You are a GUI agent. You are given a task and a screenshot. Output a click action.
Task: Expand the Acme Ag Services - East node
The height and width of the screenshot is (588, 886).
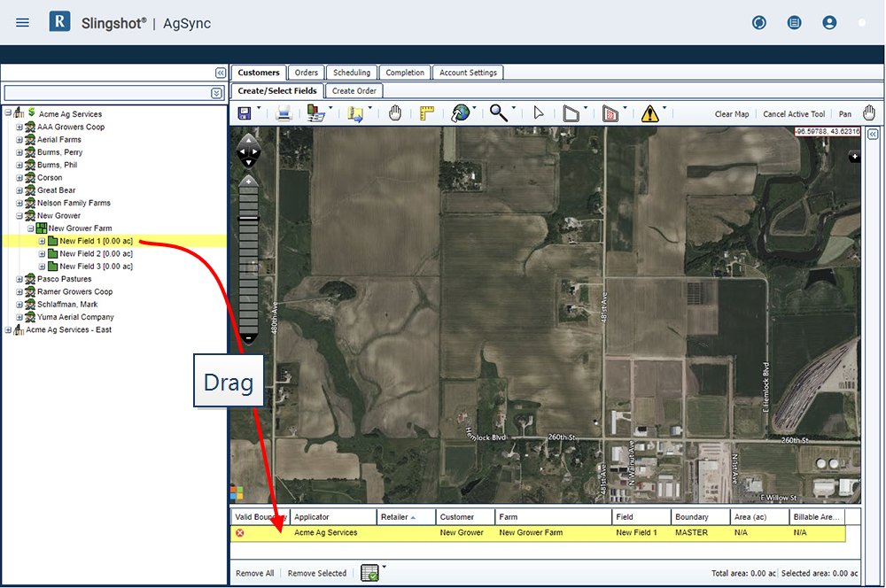(8, 330)
